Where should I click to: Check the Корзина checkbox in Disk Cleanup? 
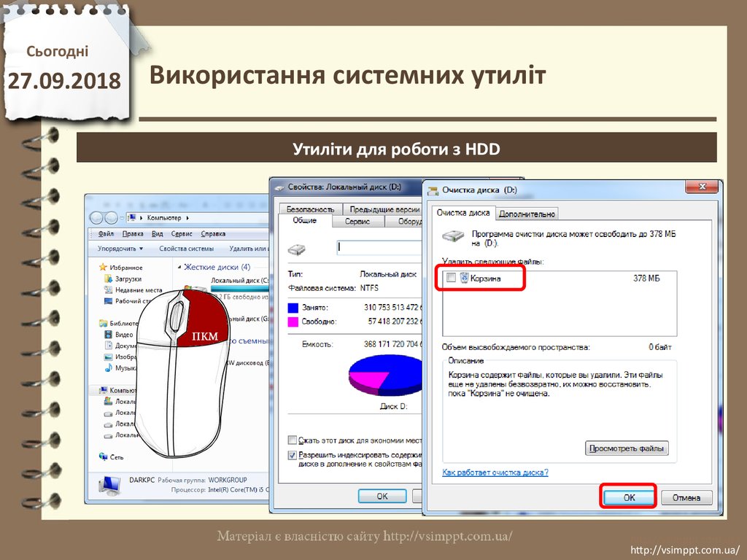[451, 278]
